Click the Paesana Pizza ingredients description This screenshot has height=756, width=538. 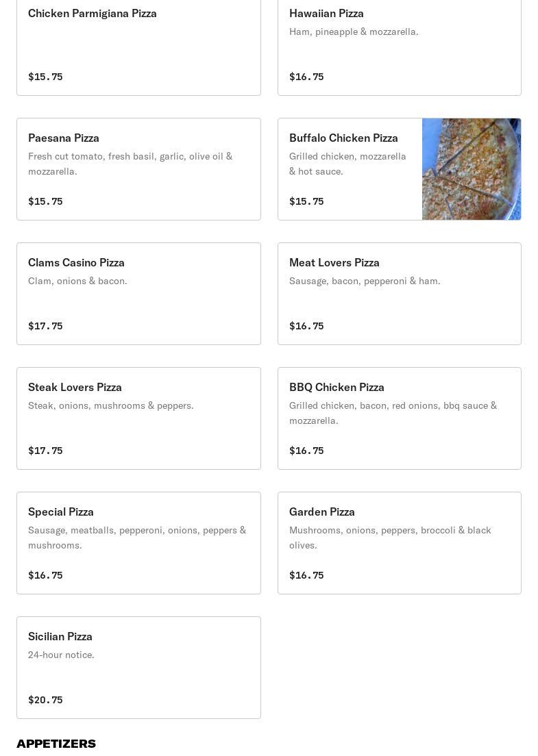click(x=130, y=164)
